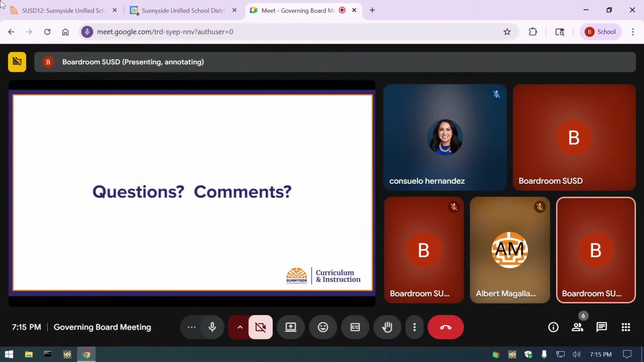The image size is (644, 362).
Task: Open the emoji reactions button
Action: (x=323, y=327)
